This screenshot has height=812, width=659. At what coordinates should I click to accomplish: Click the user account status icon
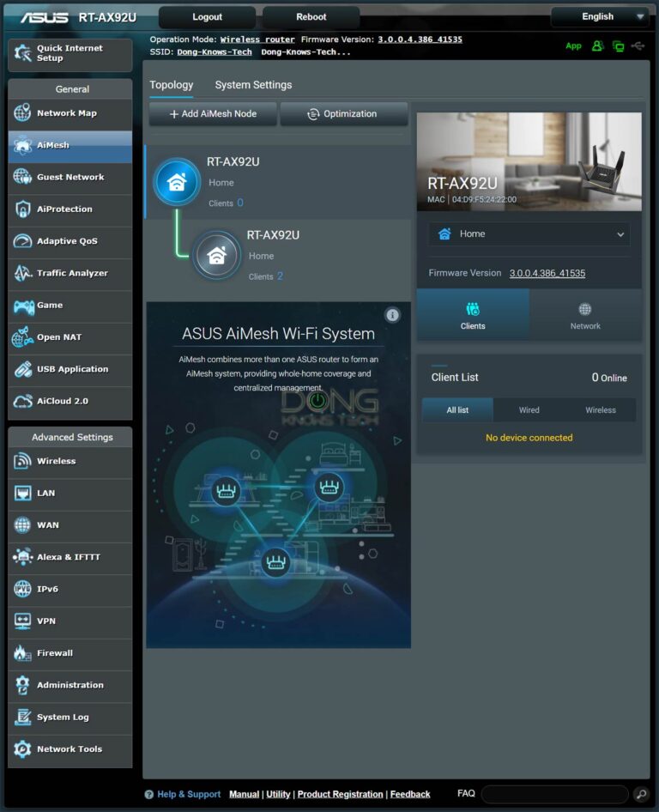click(x=597, y=45)
